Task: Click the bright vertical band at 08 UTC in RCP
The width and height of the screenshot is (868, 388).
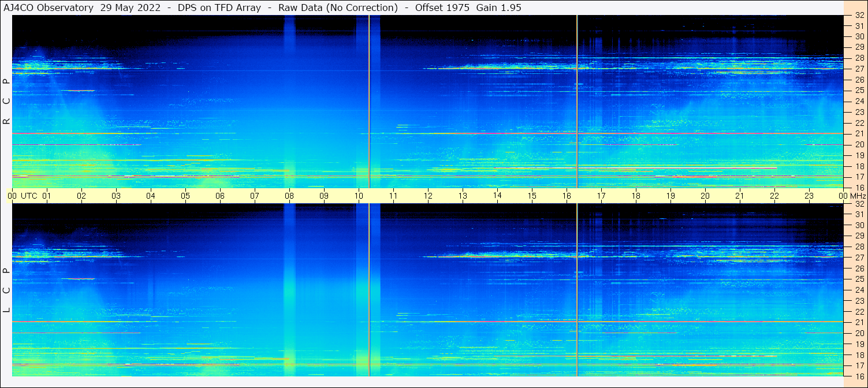Action: coord(289,102)
